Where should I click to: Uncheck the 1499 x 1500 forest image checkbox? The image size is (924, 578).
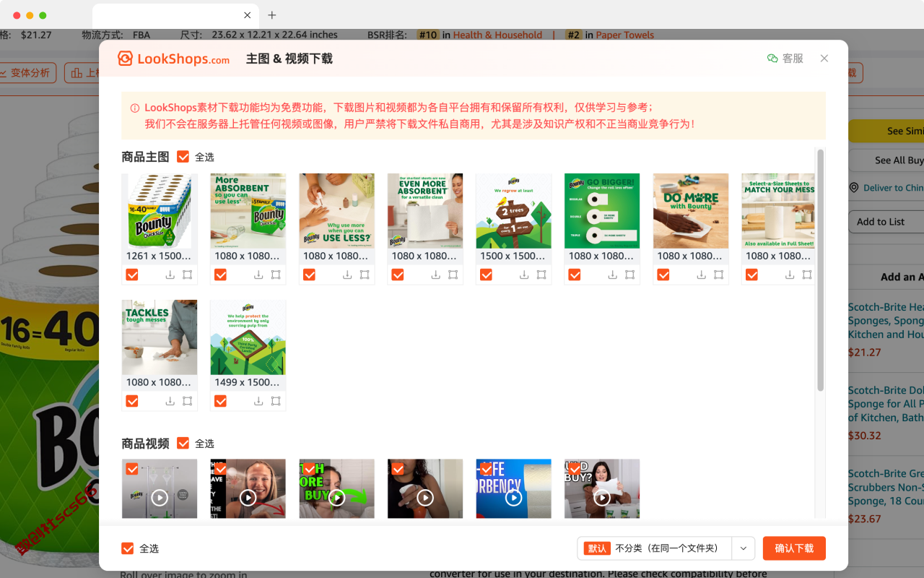(221, 401)
